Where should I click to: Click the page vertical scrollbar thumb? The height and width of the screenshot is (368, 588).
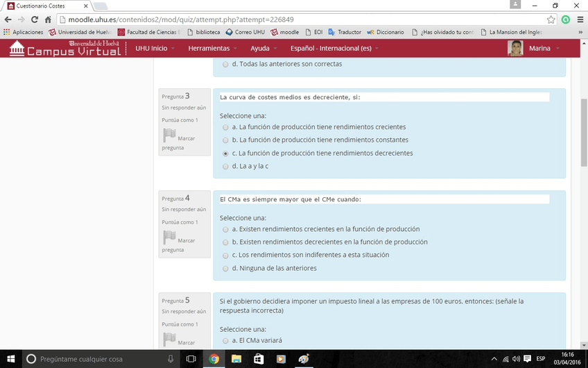point(584,132)
